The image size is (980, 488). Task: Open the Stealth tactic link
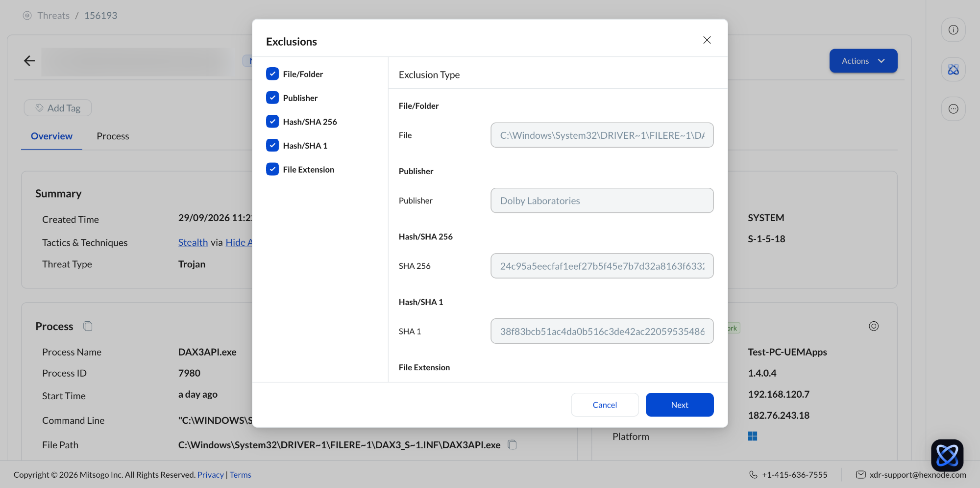193,242
